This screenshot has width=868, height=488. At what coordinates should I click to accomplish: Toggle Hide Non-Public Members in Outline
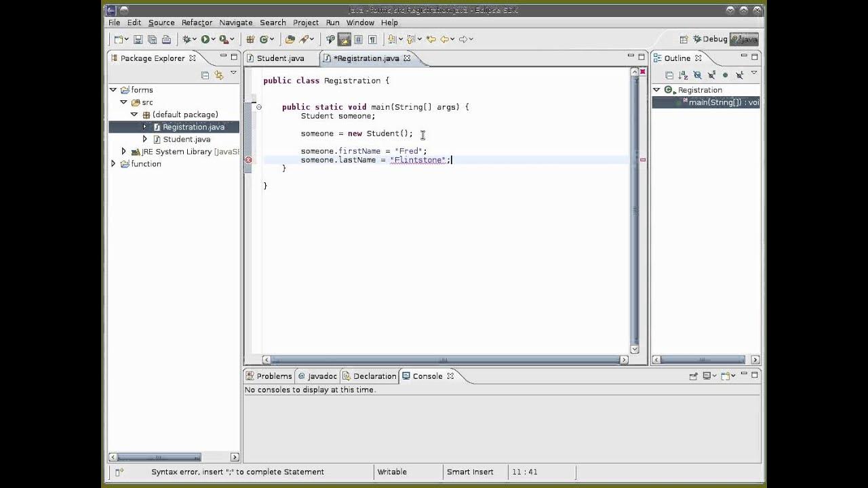725,75
